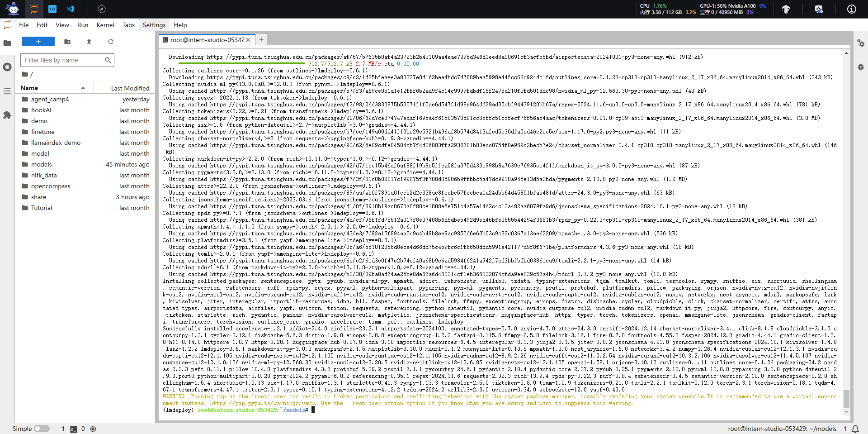Screen dimensions: 868x434
Task: Click the New Folder icon
Action: (x=67, y=42)
